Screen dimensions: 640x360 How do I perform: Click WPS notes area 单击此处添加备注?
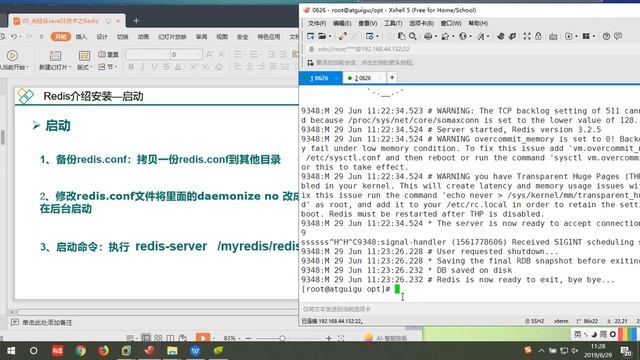point(47,322)
